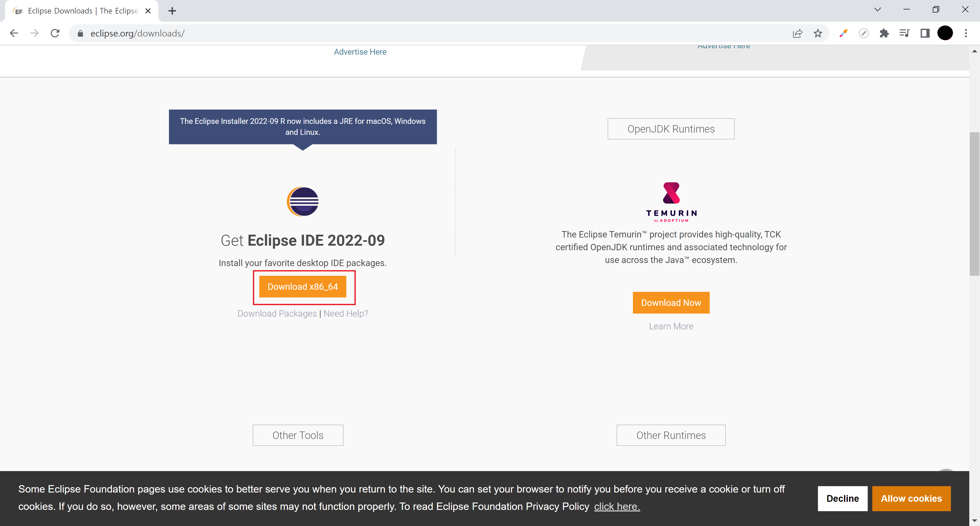This screenshot has width=980, height=526.
Task: Decline cookies in the banner
Action: click(842, 498)
